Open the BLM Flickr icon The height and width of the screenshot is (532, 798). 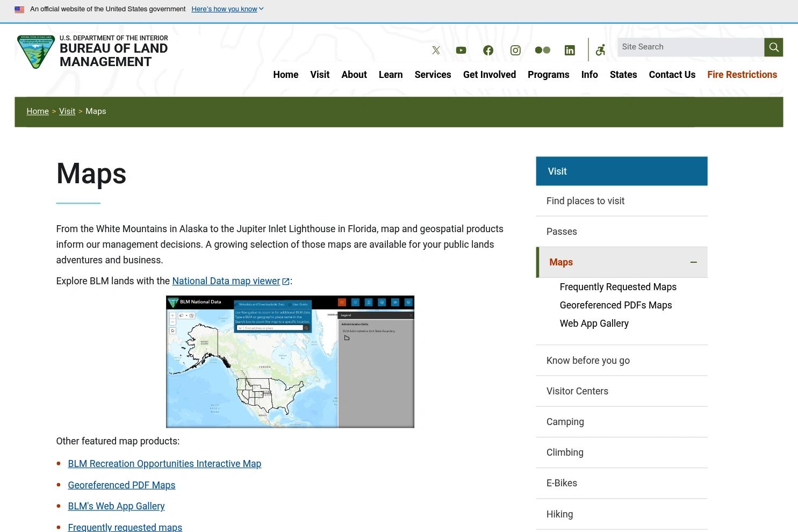(543, 50)
